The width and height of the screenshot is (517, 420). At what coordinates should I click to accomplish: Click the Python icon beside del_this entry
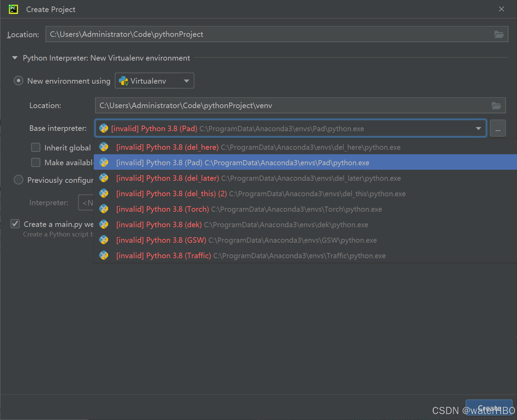[x=104, y=193]
